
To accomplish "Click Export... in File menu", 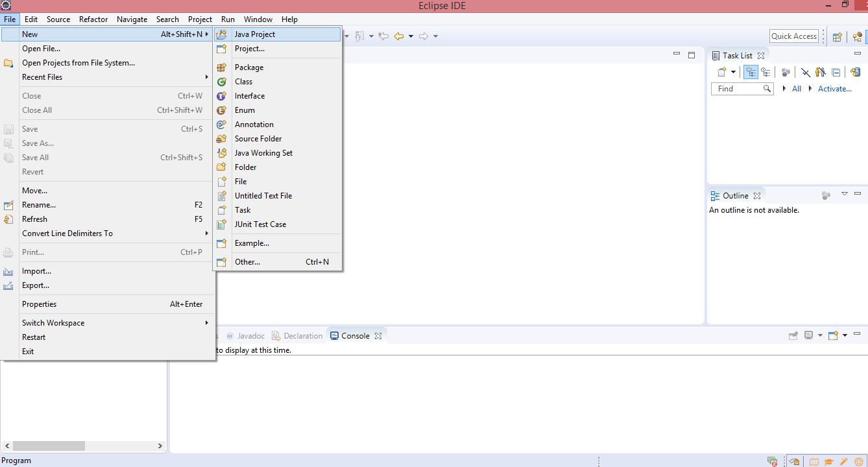I will point(108,285).
